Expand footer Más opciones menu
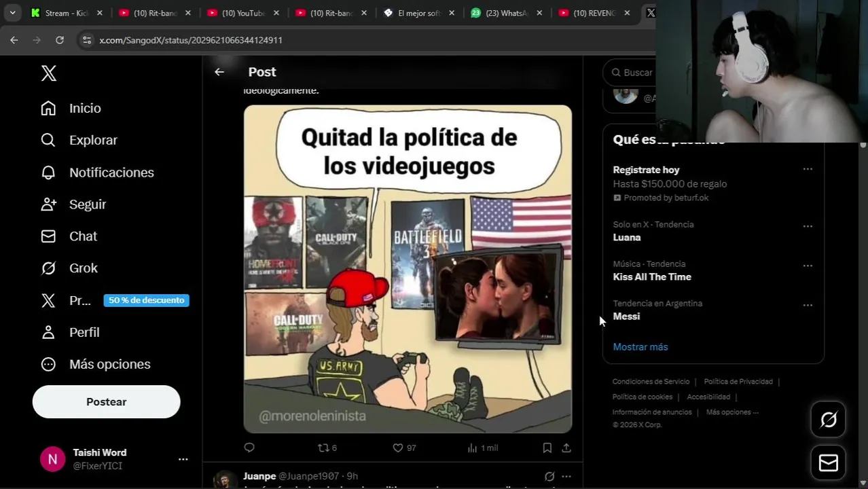 point(732,412)
